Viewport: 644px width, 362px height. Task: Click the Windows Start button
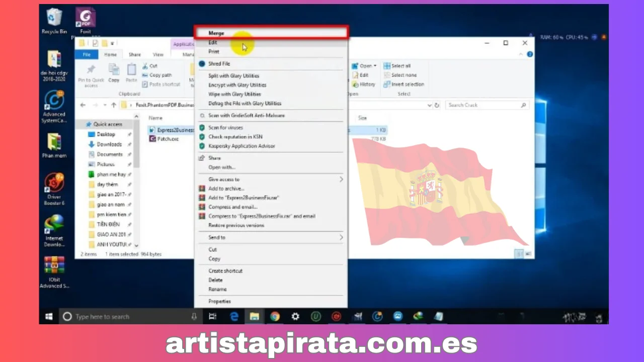pos(49,317)
